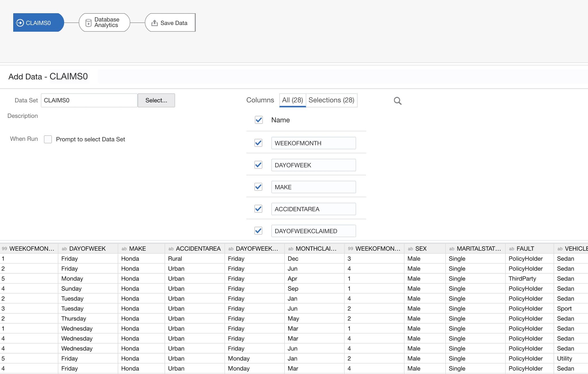Image resolution: width=588 pixels, height=374 pixels.
Task: Click inside the Data Set name field
Action: click(89, 100)
